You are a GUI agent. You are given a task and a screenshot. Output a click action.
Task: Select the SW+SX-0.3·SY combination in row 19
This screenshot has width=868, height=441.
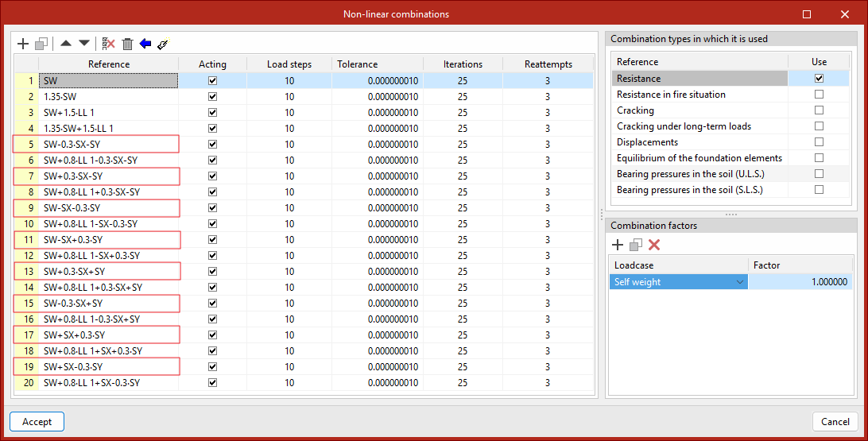click(x=108, y=366)
